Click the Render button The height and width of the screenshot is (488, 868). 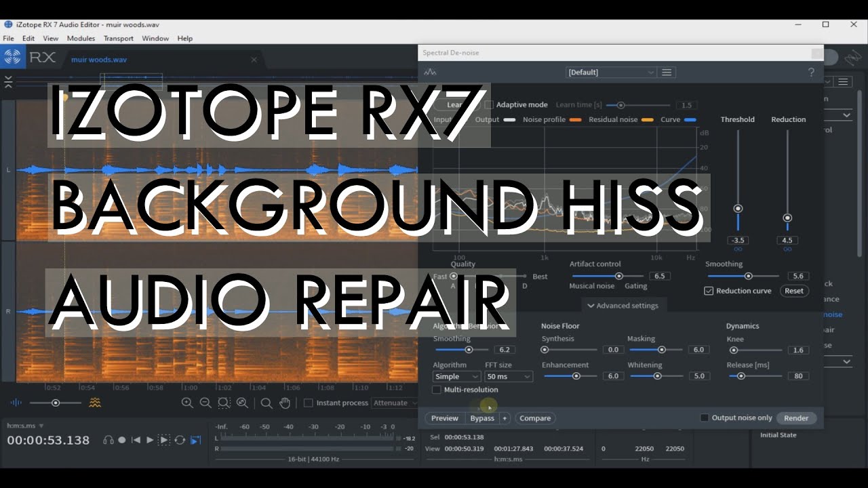[x=796, y=418]
